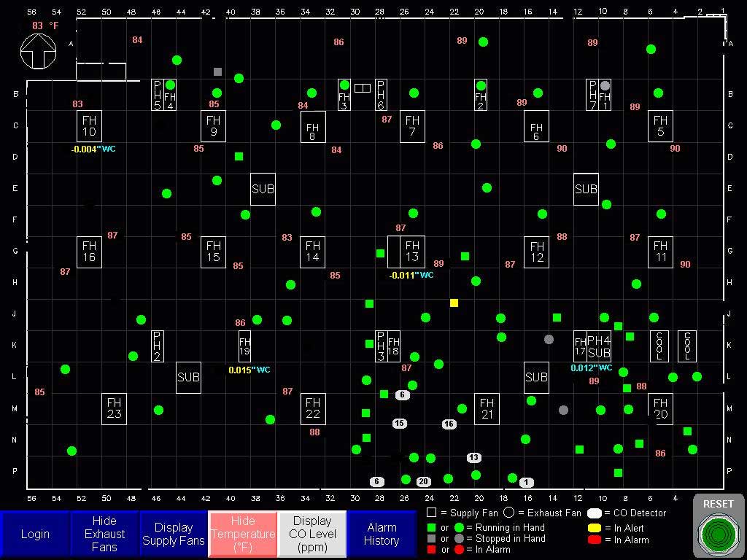The image size is (747, 560).
Task: Click the CO detector reading 16
Action: tap(449, 424)
